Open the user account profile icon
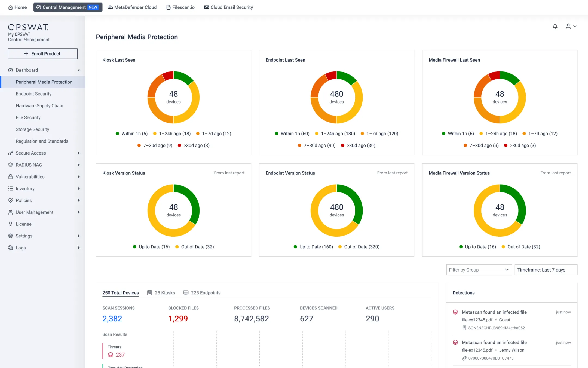The width and height of the screenshot is (588, 368). click(568, 26)
